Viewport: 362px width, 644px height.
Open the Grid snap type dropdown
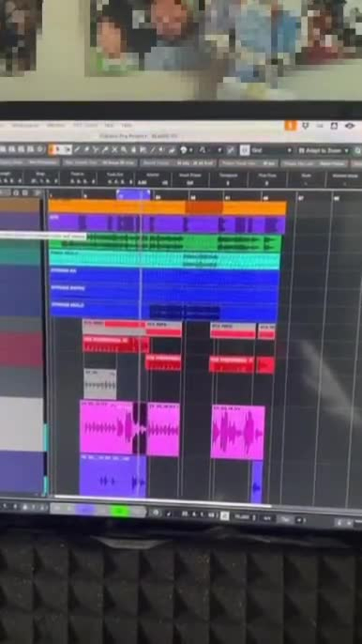[271, 150]
